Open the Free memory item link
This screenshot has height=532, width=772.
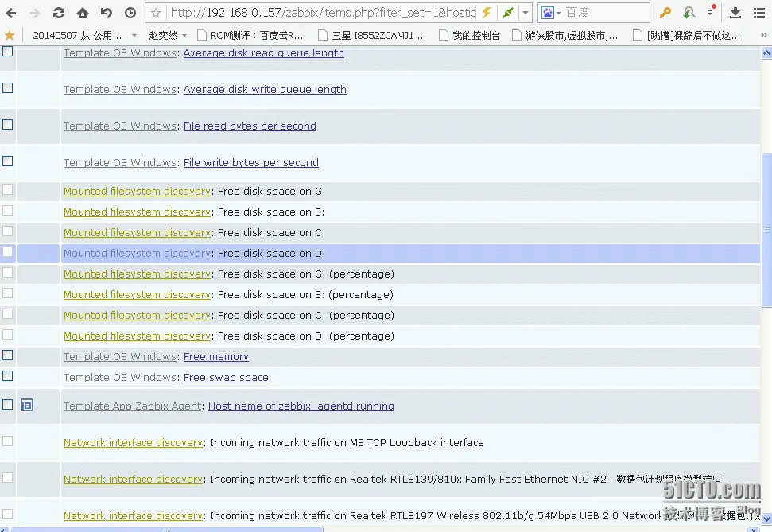(215, 356)
